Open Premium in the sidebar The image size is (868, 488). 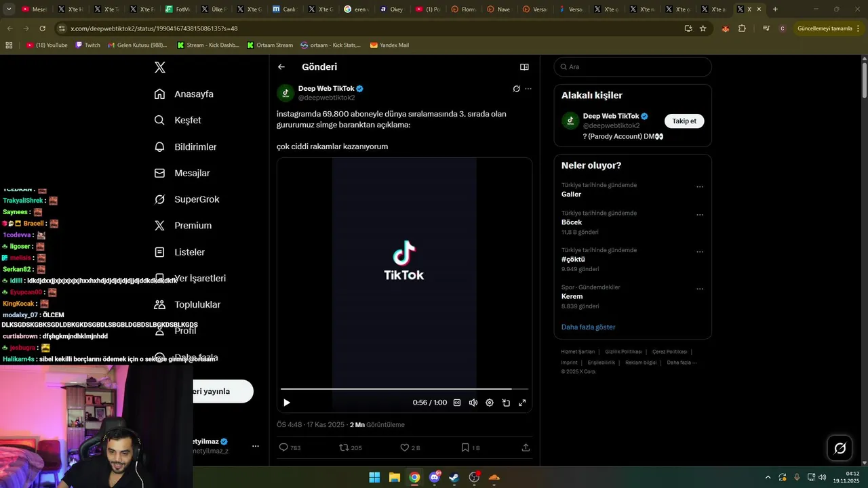click(183, 226)
